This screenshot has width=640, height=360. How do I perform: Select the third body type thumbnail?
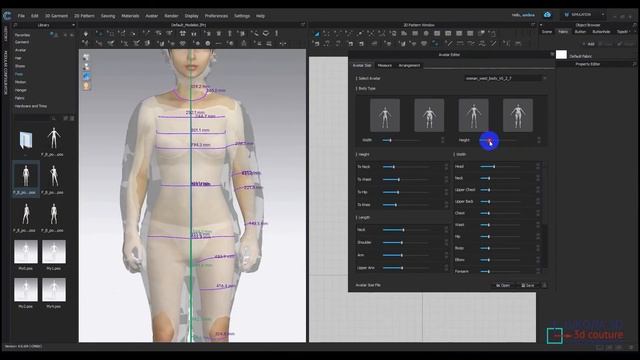(473, 115)
